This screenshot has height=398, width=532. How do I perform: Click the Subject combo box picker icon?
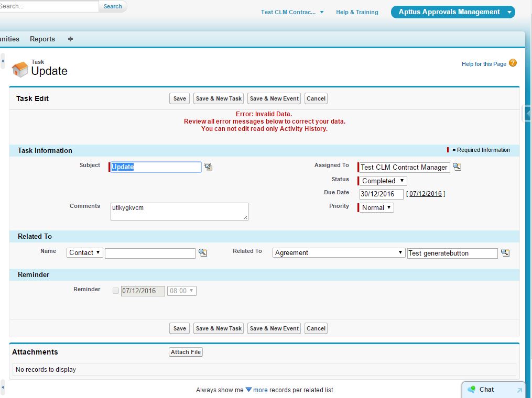(x=209, y=167)
